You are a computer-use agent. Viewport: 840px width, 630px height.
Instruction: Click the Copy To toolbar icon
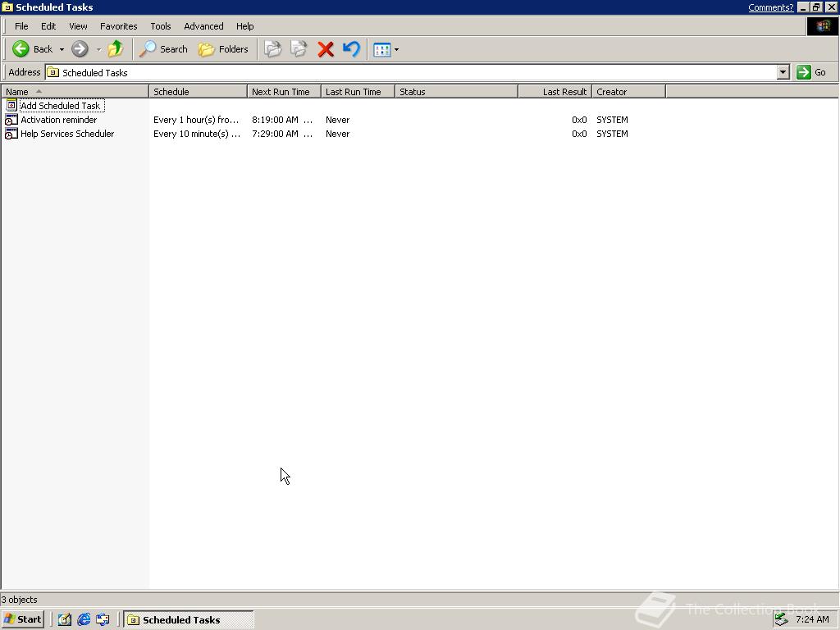click(299, 49)
